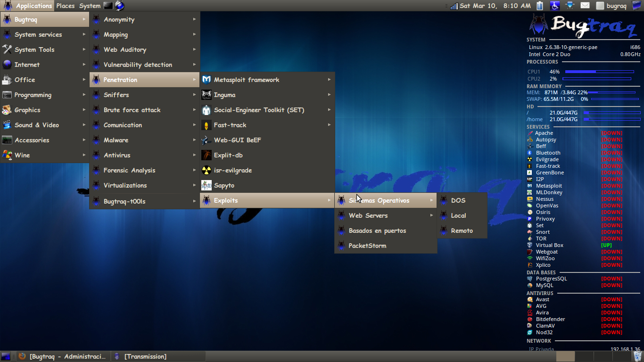Open the bugraq user menu
This screenshot has width=644, height=362.
coord(611,6)
